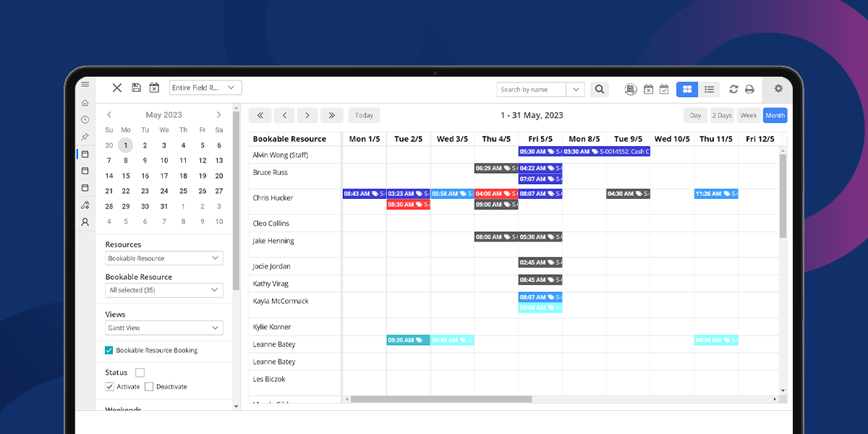The width and height of the screenshot is (868, 434).
Task: Uncheck the Activate checkbox
Action: [x=110, y=386]
